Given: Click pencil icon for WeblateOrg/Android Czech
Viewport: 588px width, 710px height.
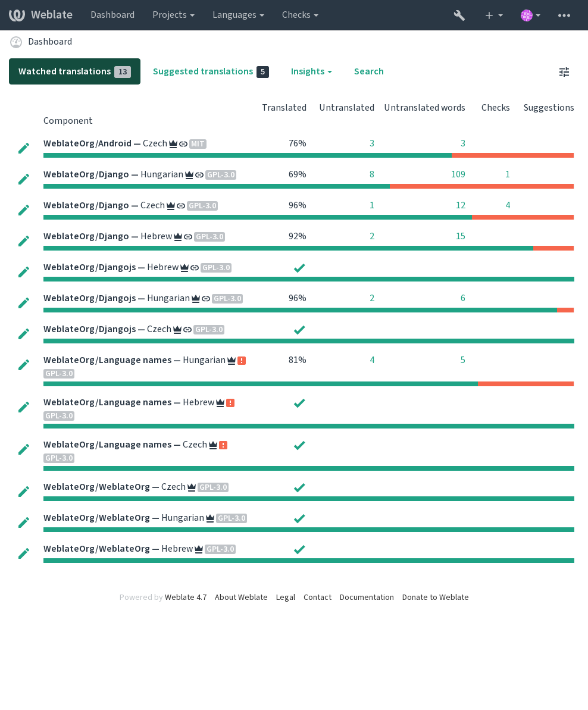Looking at the screenshot, I should pos(24,148).
